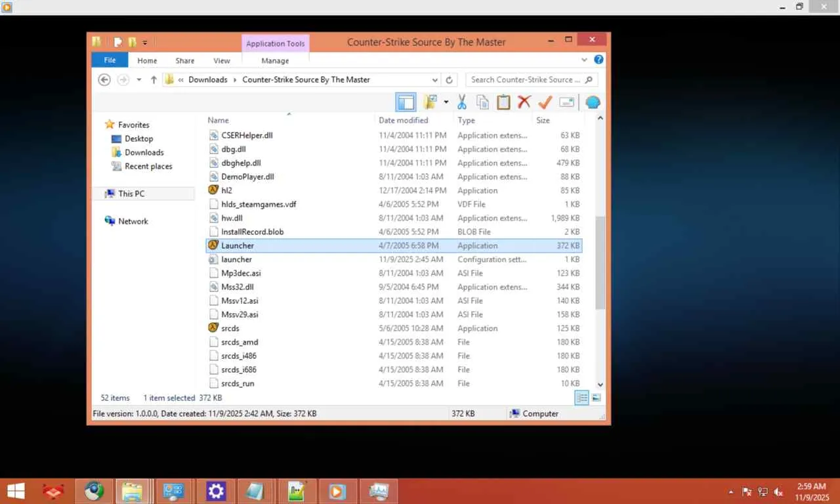Screen dimensions: 840x504
Task: Open the folder options dropdown arrow in the toolbar
Action: [446, 102]
